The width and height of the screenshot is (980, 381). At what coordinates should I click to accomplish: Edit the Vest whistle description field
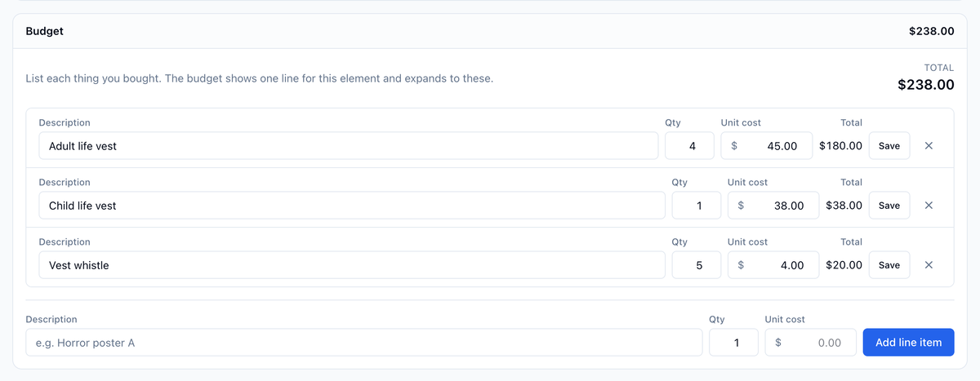[352, 265]
